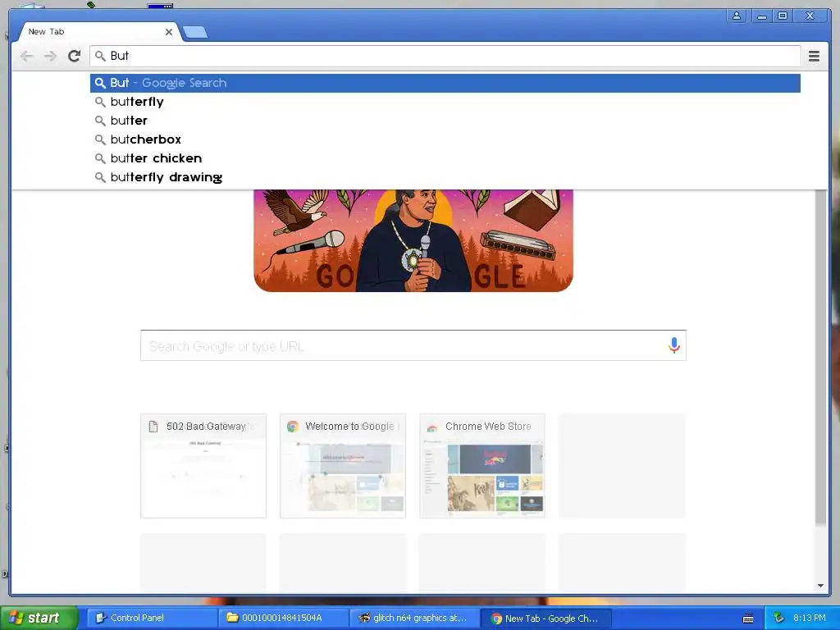Open the Chrome hamburger menu

pos(814,56)
